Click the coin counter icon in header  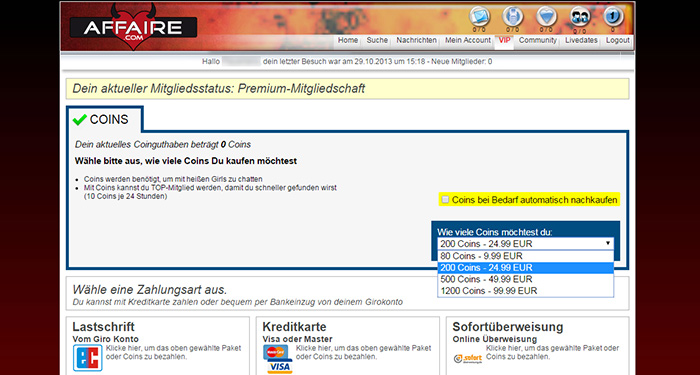pos(613,17)
